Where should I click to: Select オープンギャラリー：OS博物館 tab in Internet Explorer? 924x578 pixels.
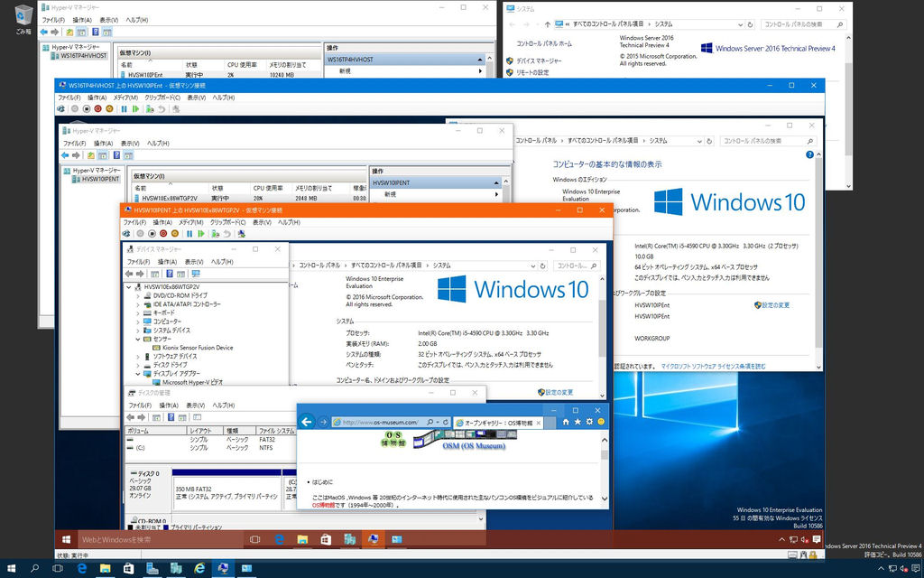point(498,423)
